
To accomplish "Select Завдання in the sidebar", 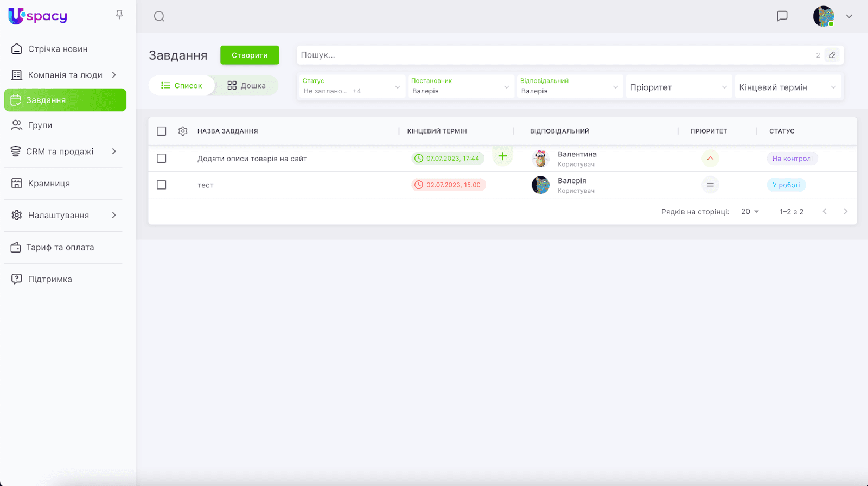I will point(65,100).
